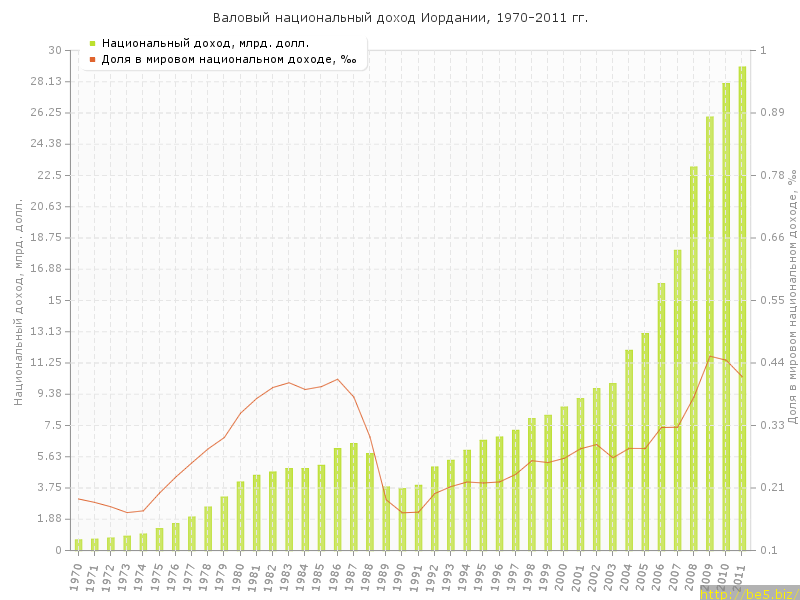The height and width of the screenshot is (600, 800).
Task: Select the tallest bar for 2011
Action: [x=742, y=308]
